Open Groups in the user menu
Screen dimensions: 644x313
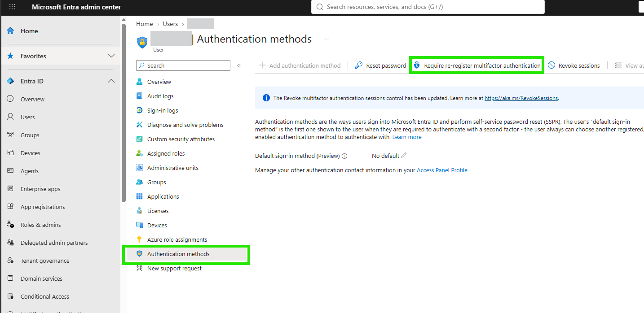157,182
